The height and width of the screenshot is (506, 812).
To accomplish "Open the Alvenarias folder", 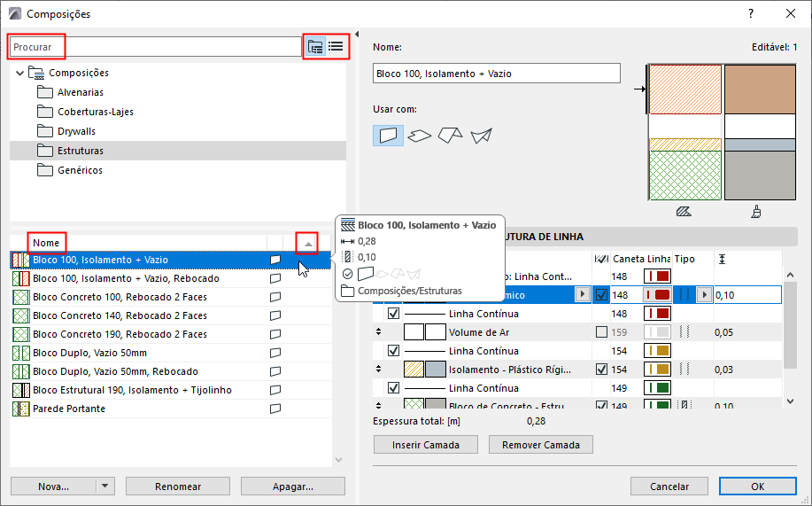I will (x=81, y=92).
